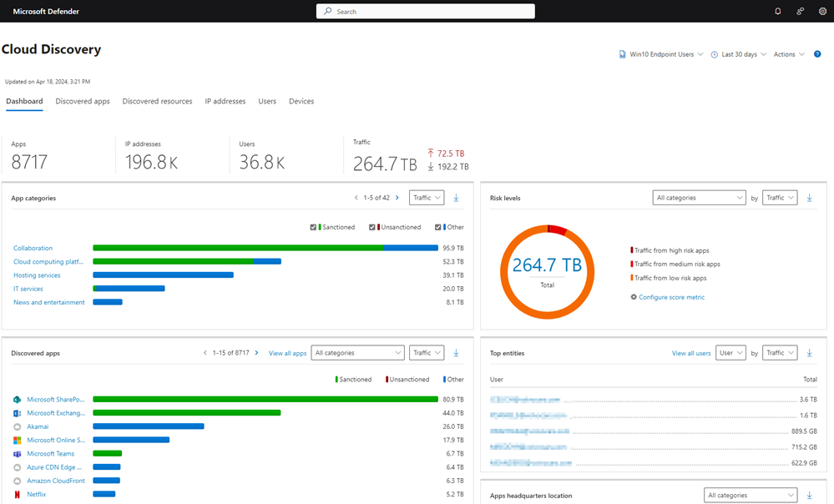The width and height of the screenshot is (834, 504).
Task: Expand the Win10 Endpoint Users report dropdown
Action: pos(661,54)
